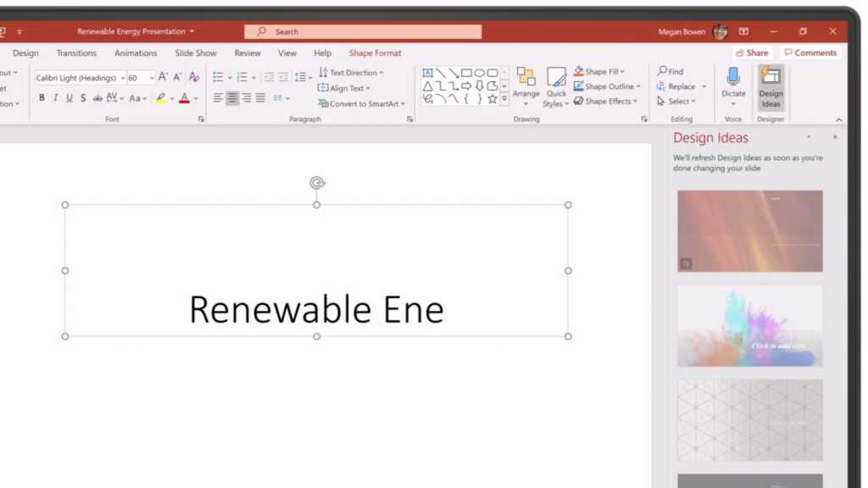This screenshot has height=488, width=868.
Task: Open the font name dropdown
Action: [x=123, y=78]
